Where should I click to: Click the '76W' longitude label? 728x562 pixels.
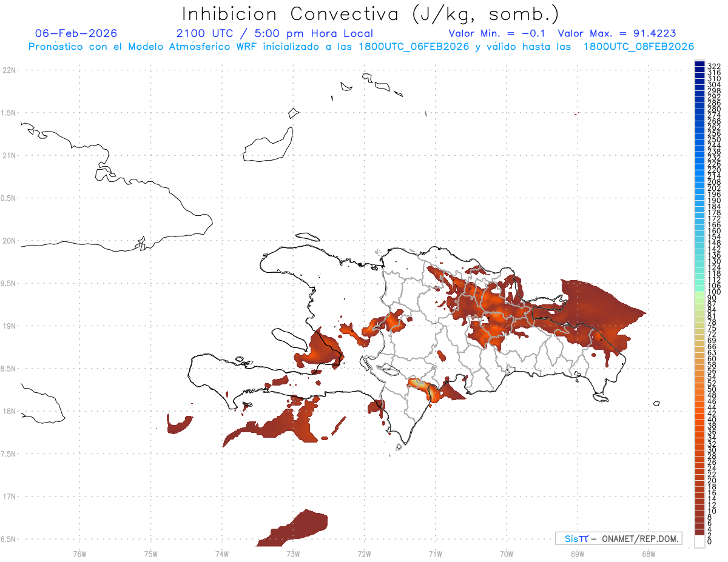point(79,553)
